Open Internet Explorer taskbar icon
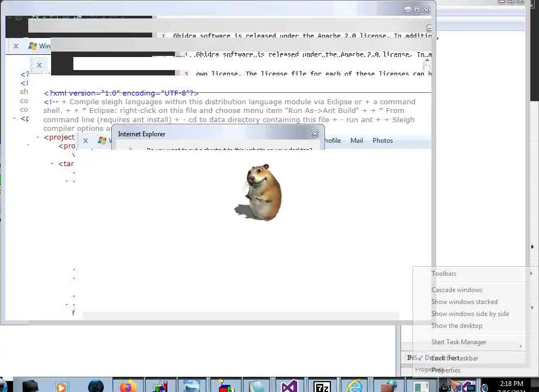This screenshot has width=539, height=392. (354, 386)
